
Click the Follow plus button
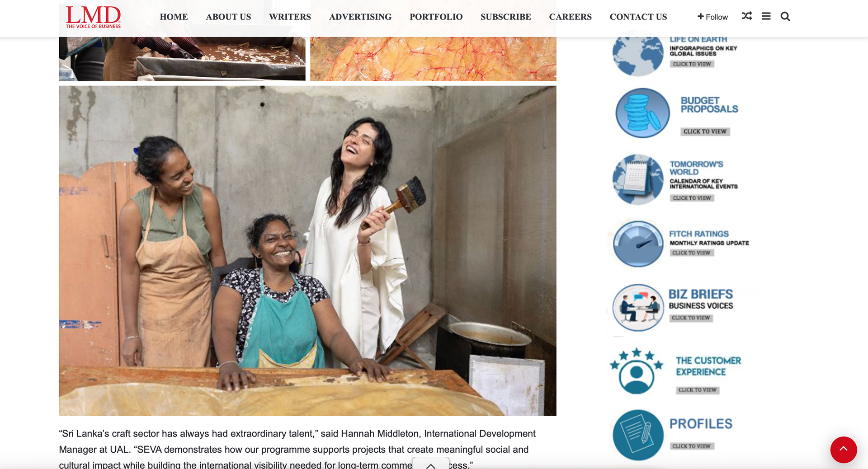click(x=712, y=17)
